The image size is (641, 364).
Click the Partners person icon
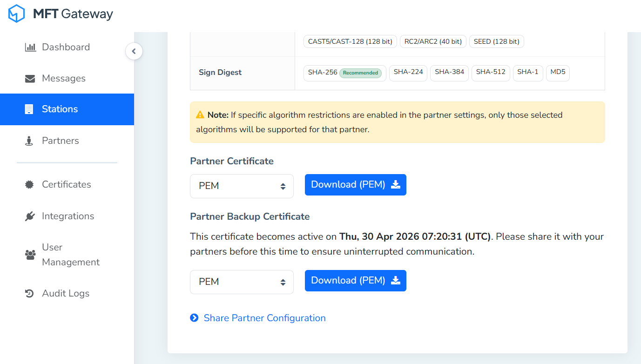29,141
